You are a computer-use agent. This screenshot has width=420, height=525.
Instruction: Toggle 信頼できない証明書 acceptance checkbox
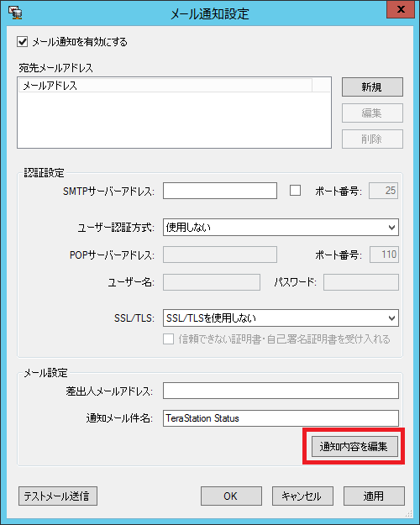point(169,339)
